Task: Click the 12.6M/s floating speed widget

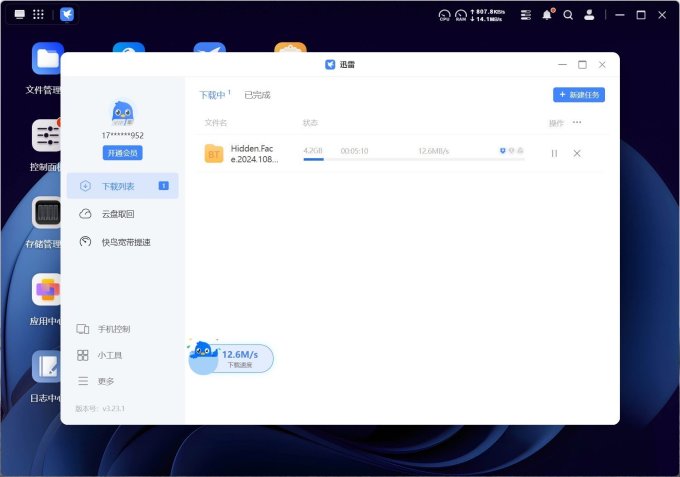Action: pos(231,358)
